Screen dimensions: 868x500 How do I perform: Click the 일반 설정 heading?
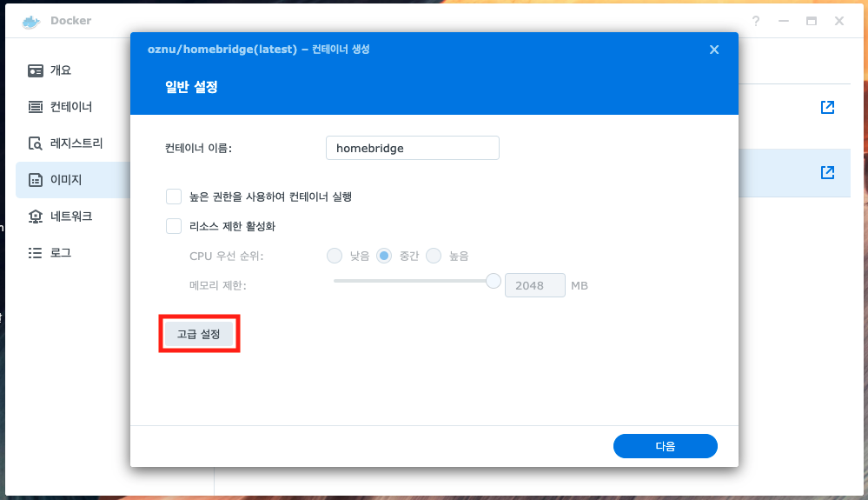(191, 87)
